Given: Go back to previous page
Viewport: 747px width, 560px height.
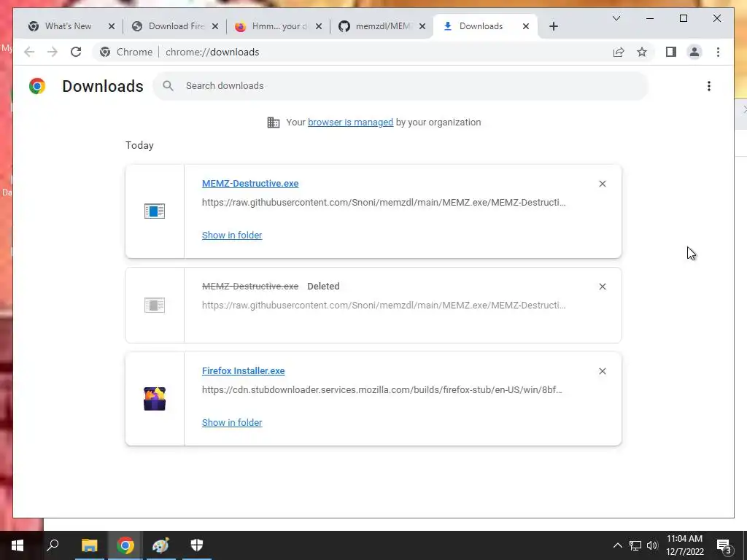Looking at the screenshot, I should (29, 52).
